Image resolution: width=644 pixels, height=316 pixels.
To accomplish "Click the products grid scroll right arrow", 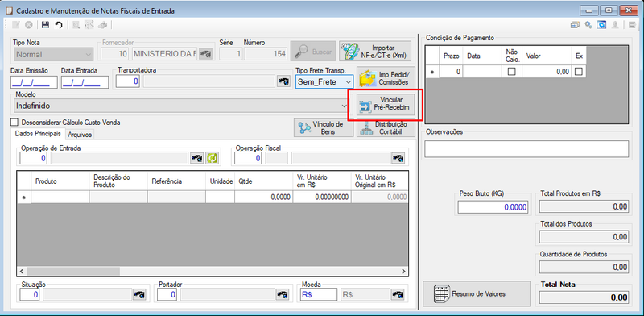I will [404, 272].
